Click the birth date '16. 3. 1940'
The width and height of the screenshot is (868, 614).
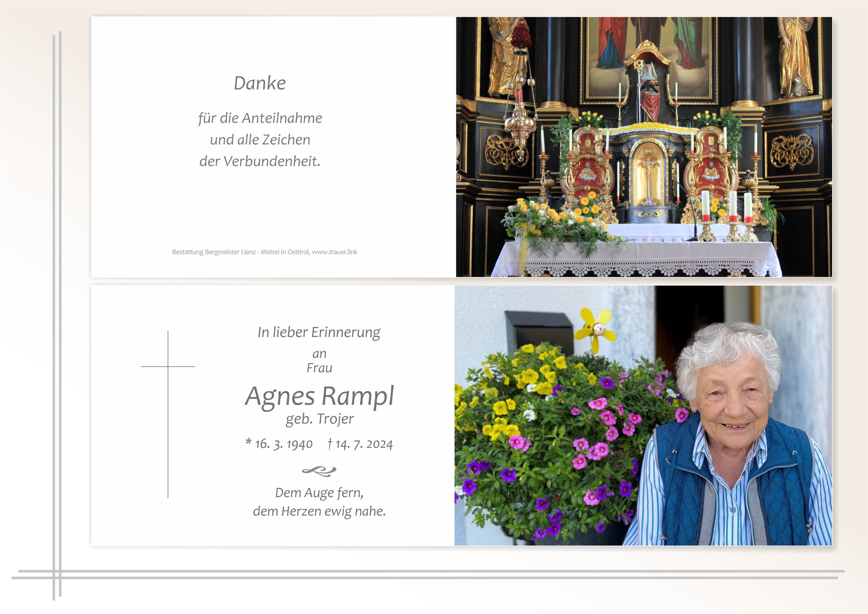(284, 444)
